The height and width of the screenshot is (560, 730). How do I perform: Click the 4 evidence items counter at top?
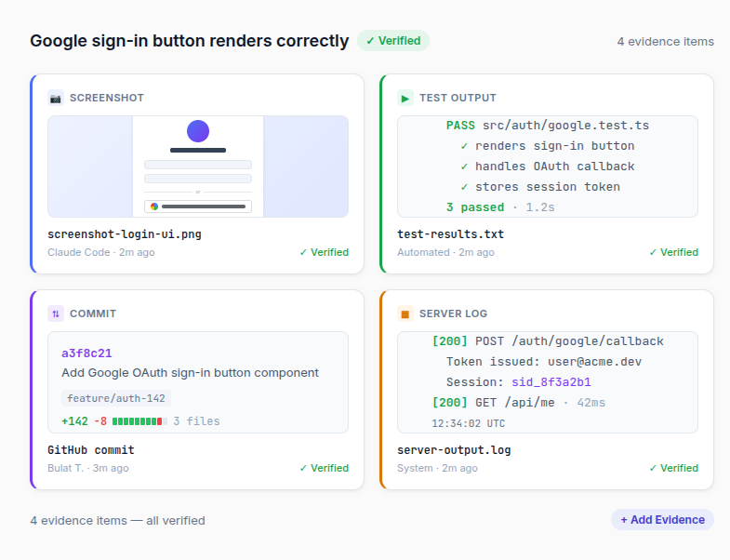point(665,42)
